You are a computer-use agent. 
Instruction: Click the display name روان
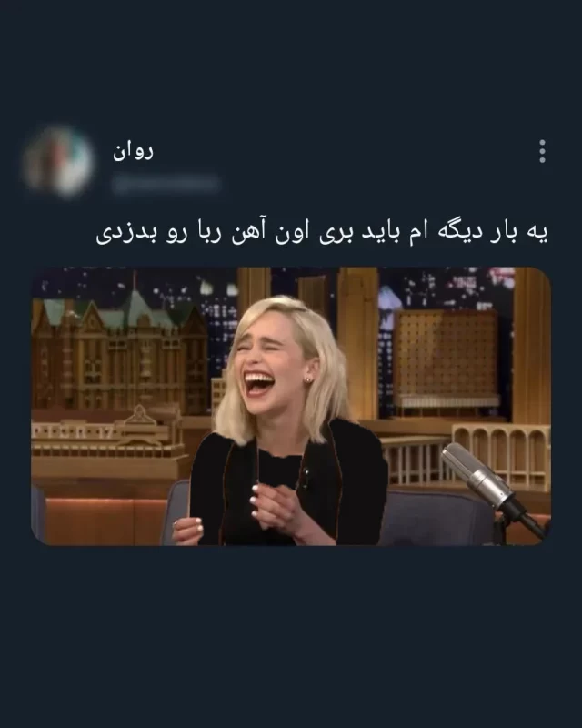tap(133, 151)
